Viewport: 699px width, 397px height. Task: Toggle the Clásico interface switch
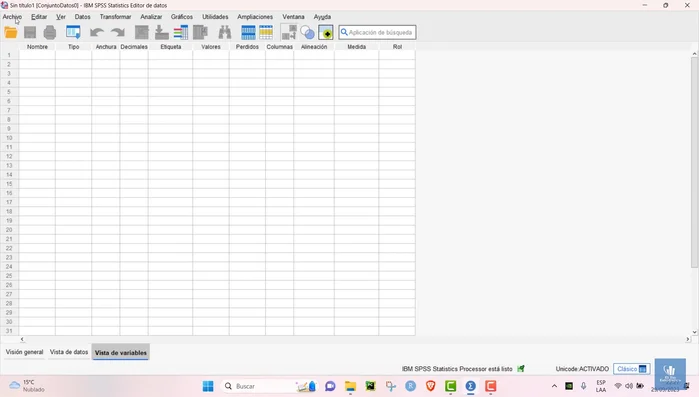coord(631,369)
